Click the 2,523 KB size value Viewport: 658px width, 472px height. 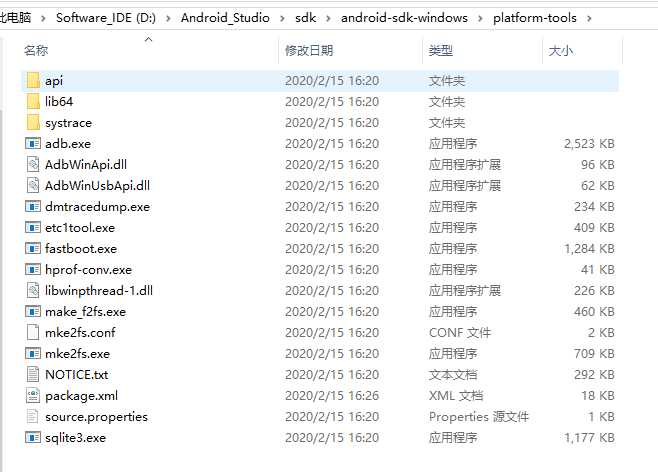(589, 143)
